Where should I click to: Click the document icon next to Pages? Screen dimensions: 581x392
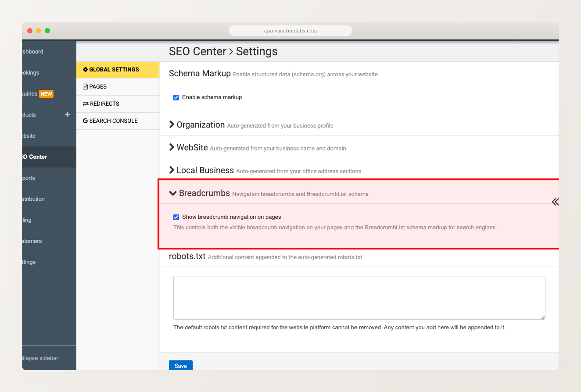(x=84, y=86)
